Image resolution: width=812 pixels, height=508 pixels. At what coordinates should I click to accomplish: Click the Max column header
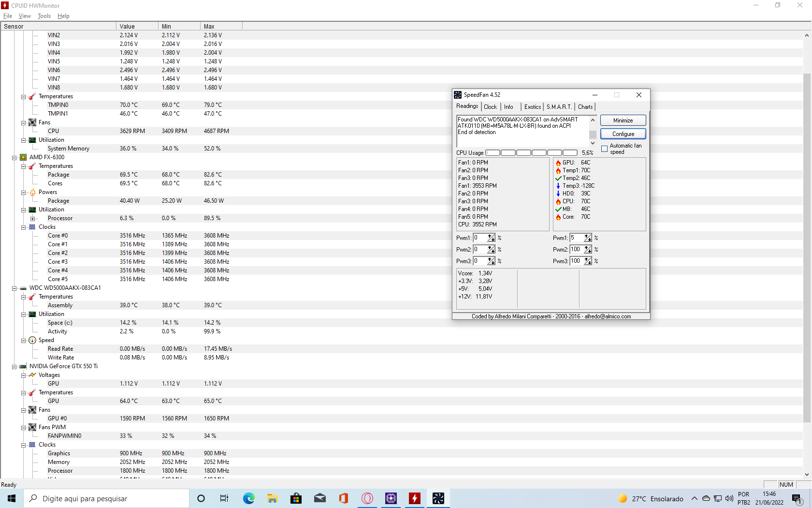221,26
